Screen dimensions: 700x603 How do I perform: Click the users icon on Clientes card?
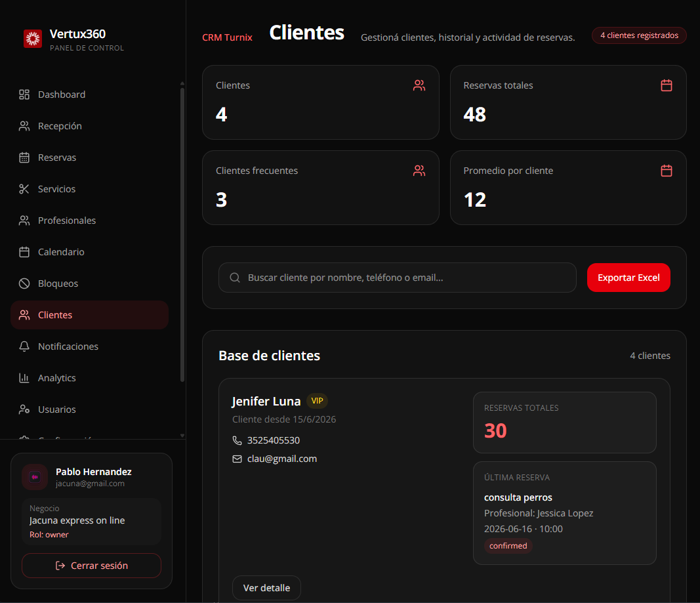pos(419,85)
